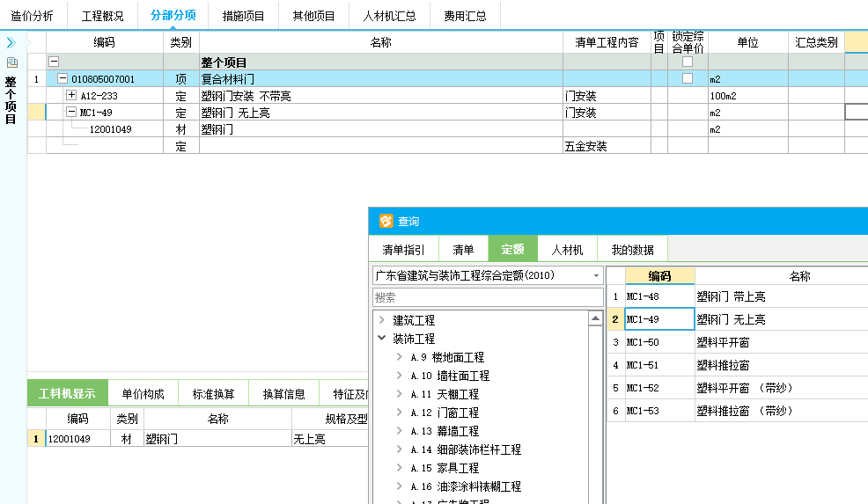Screen dimensions: 868x504
Task: Click the 搜索 search field
Action: click(x=488, y=297)
